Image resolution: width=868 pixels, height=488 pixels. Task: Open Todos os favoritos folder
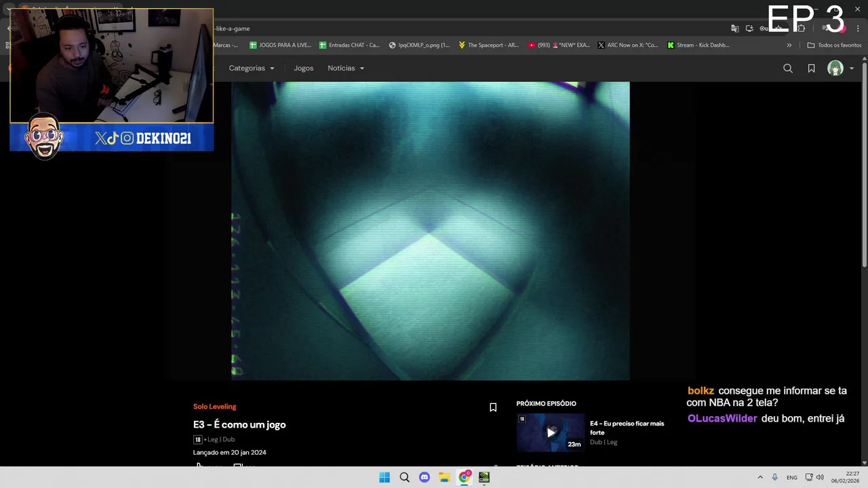pos(834,45)
